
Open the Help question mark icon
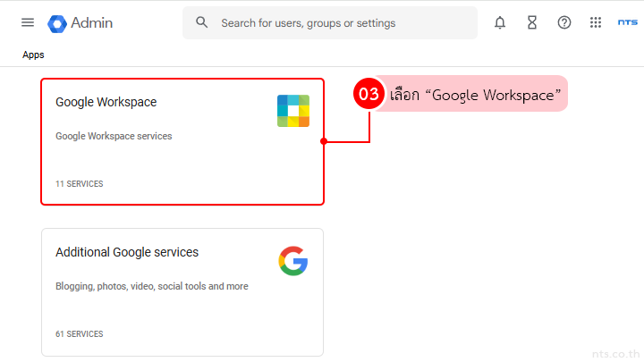[564, 23]
